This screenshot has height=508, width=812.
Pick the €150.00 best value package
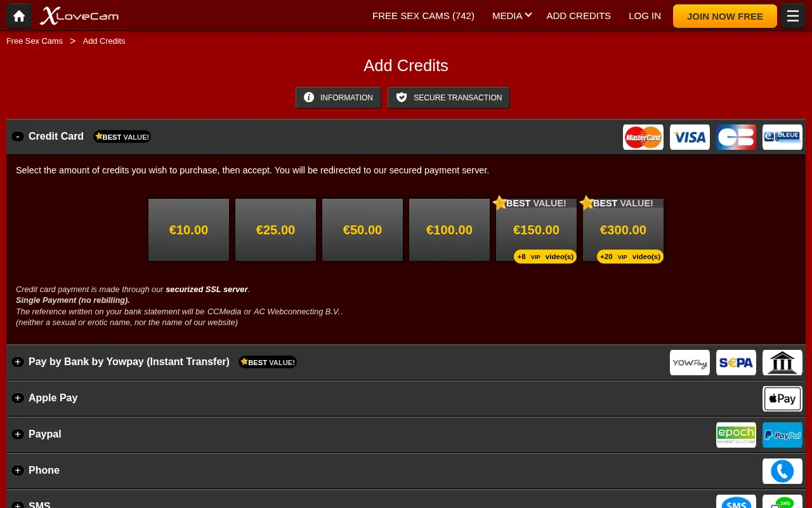point(536,230)
